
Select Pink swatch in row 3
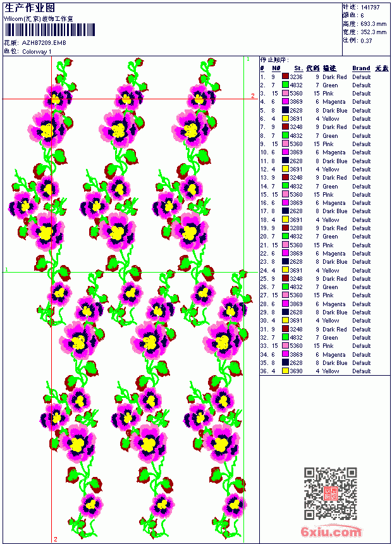(285, 94)
